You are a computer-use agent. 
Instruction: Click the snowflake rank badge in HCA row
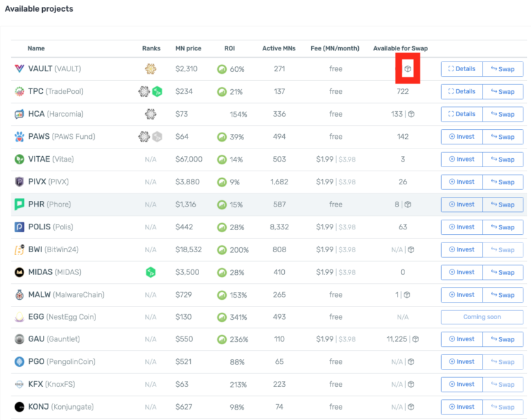[x=151, y=114]
